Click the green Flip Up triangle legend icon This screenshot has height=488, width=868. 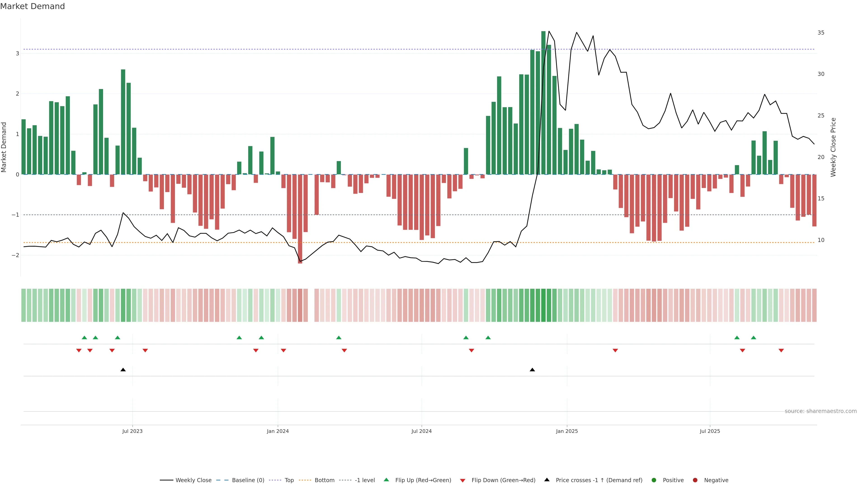(x=386, y=480)
